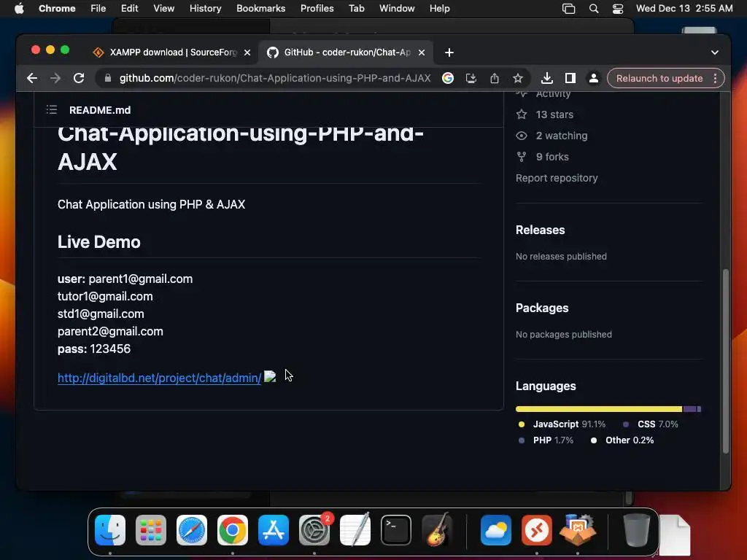
Task: Open Spotlight search in menu bar
Action: [x=594, y=9]
